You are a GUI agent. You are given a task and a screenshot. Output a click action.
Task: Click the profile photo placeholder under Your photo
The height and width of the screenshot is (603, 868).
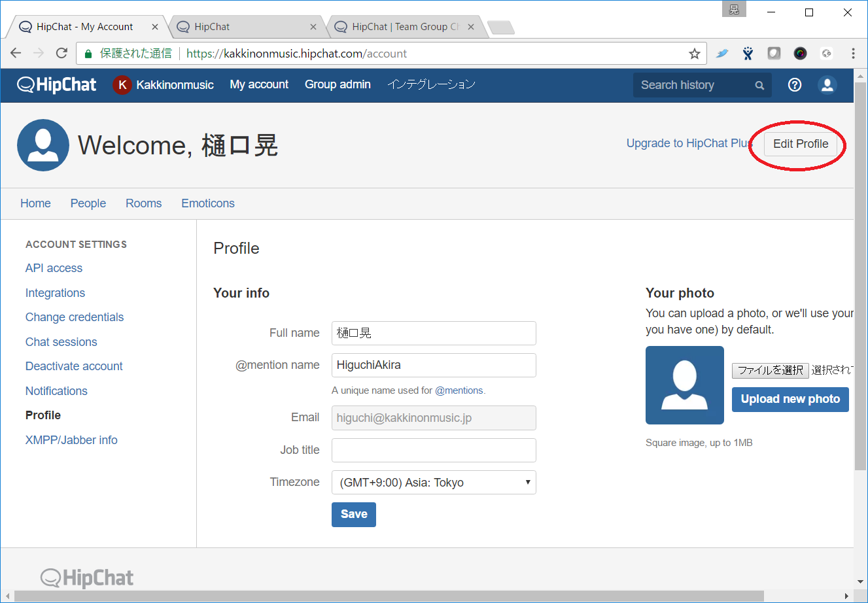pyautogui.click(x=685, y=385)
